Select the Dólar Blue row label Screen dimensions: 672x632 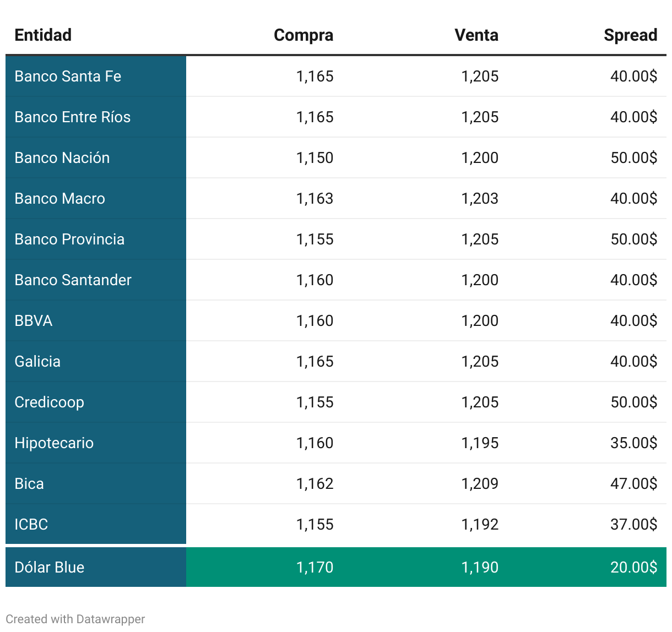pyautogui.click(x=49, y=568)
